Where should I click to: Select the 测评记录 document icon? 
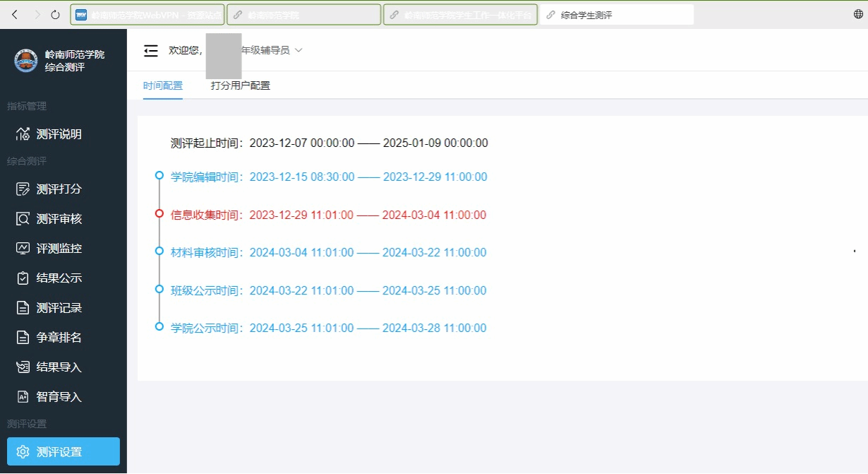point(23,308)
